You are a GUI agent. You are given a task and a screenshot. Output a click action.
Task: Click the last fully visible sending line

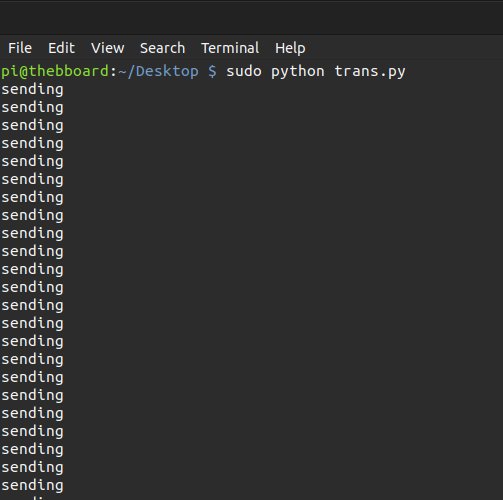pyautogui.click(x=32, y=486)
